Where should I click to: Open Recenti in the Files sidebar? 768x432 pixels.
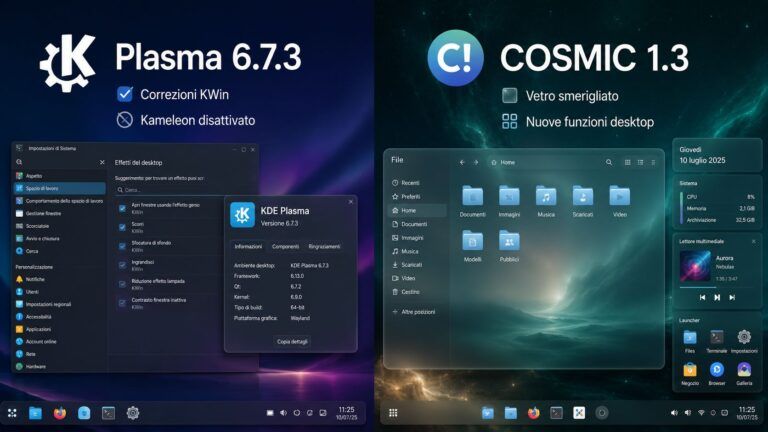417,183
